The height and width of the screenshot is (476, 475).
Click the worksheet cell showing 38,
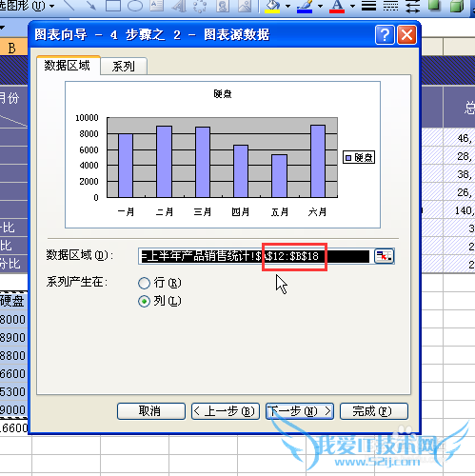click(459, 174)
